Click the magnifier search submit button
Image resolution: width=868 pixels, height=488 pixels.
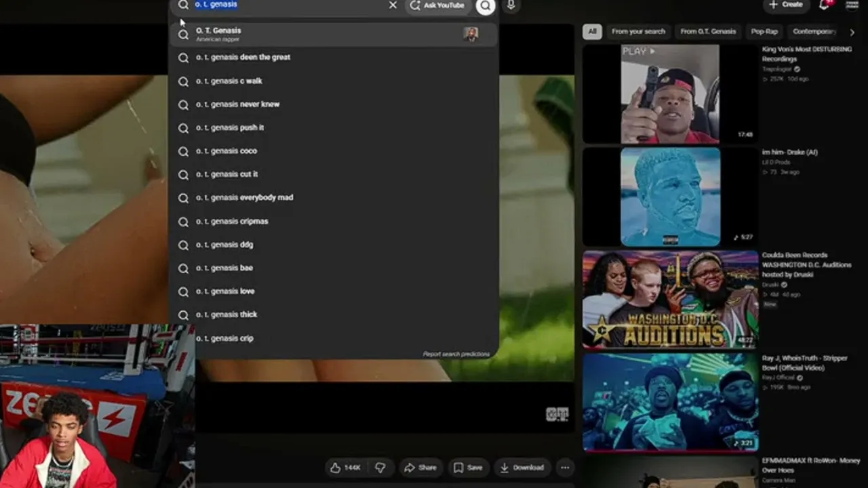(486, 6)
